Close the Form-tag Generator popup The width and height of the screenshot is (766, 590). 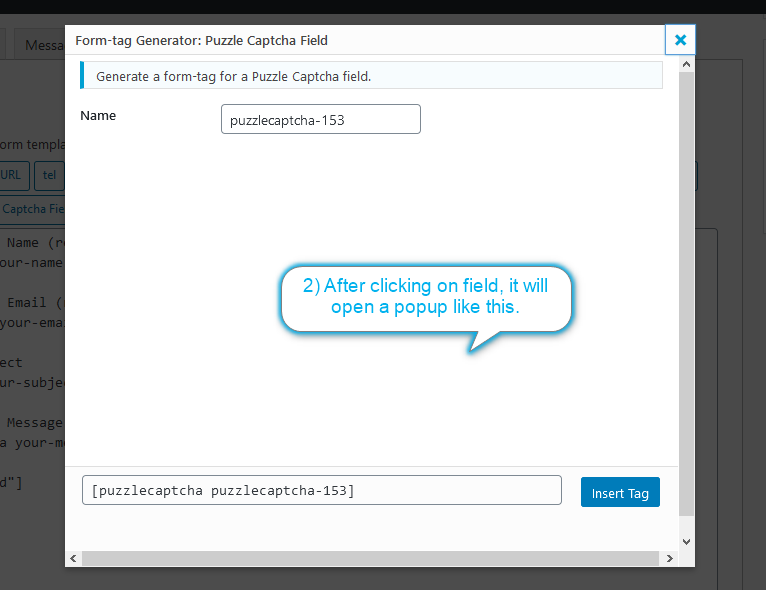[x=680, y=40]
